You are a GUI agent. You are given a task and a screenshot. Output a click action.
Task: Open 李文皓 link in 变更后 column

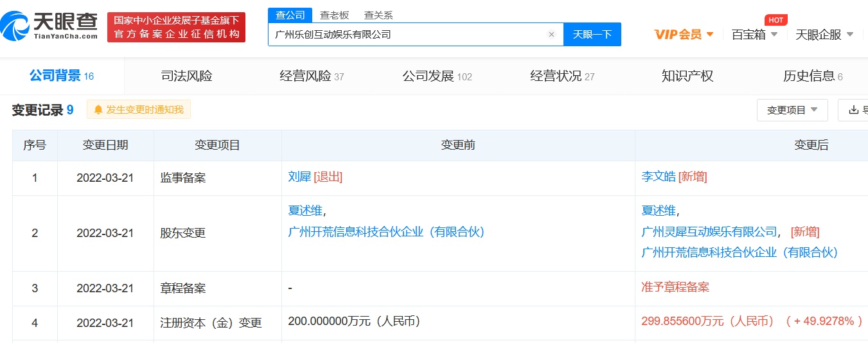click(659, 177)
